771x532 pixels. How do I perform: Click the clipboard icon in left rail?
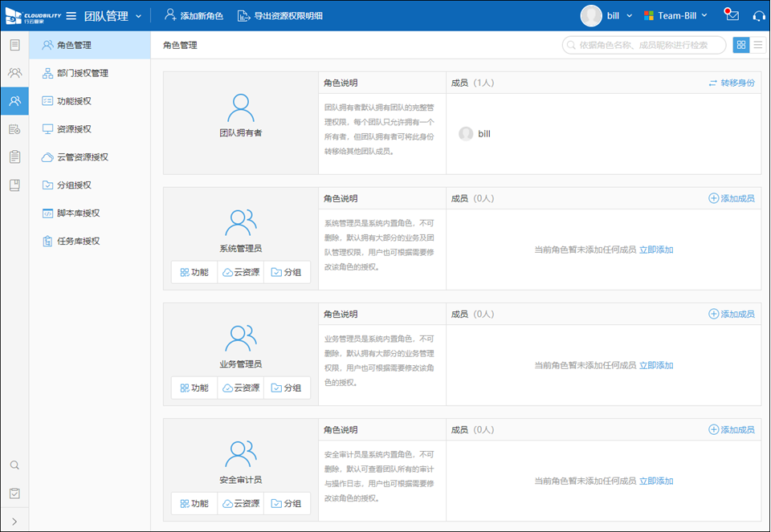click(14, 157)
